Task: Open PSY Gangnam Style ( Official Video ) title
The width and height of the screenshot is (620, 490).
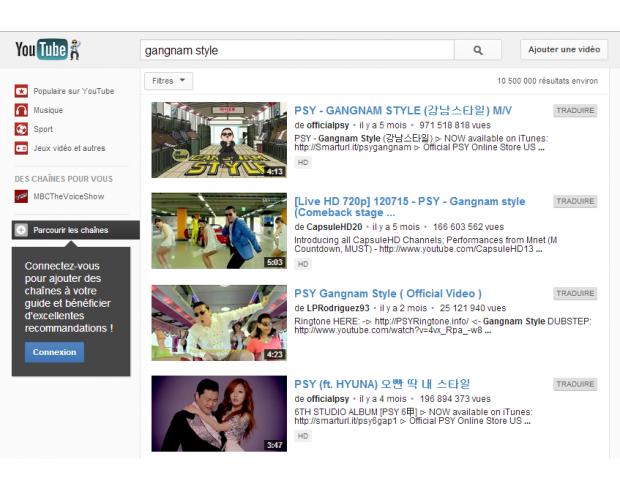Action: pyautogui.click(x=388, y=293)
